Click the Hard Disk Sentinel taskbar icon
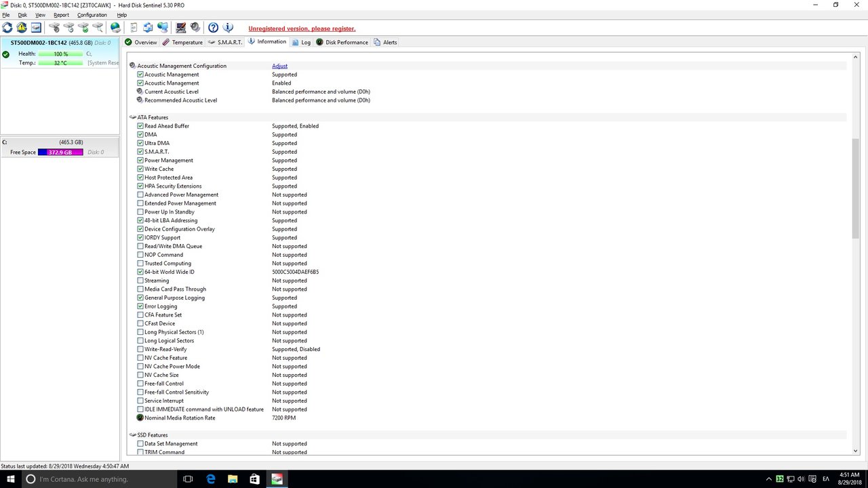This screenshot has width=868, height=488. [x=277, y=479]
